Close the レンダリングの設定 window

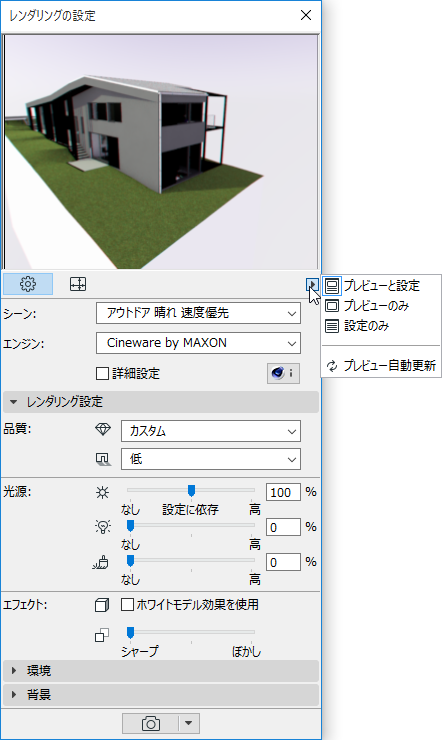click(306, 16)
